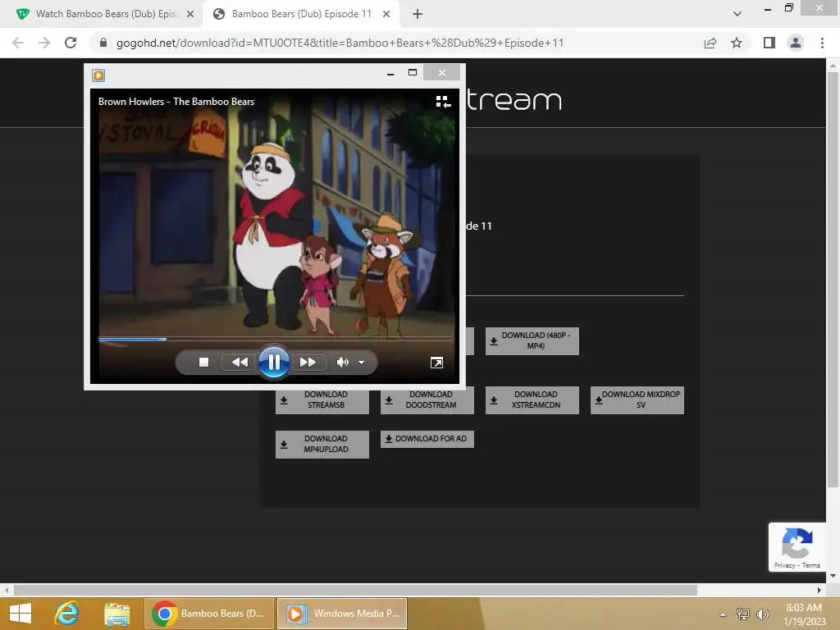Switch to Windows Media Player taskbar item
This screenshot has height=630, width=840.
point(342,614)
